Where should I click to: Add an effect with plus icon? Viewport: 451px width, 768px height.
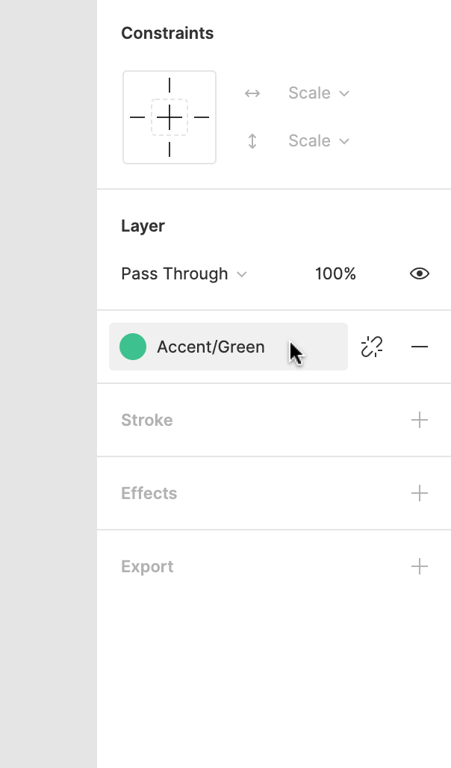pos(420,493)
